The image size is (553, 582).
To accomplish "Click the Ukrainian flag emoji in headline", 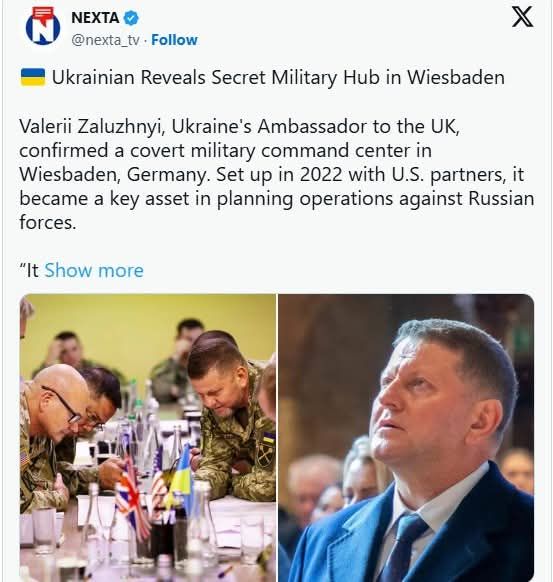I will tap(33, 77).
